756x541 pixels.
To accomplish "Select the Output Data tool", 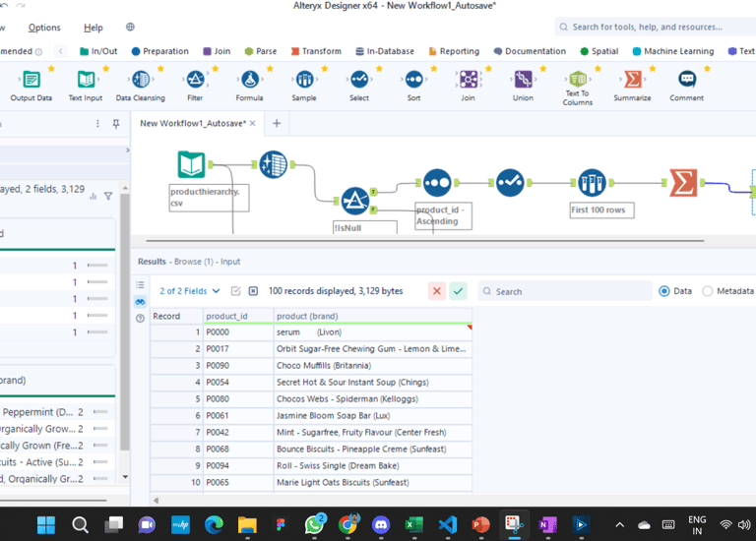I will click(31, 86).
